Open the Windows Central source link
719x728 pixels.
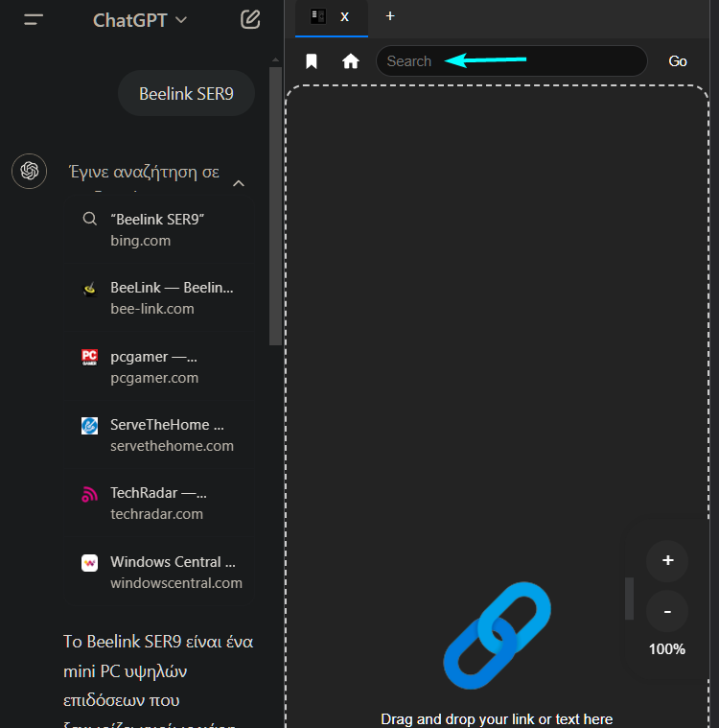point(158,572)
